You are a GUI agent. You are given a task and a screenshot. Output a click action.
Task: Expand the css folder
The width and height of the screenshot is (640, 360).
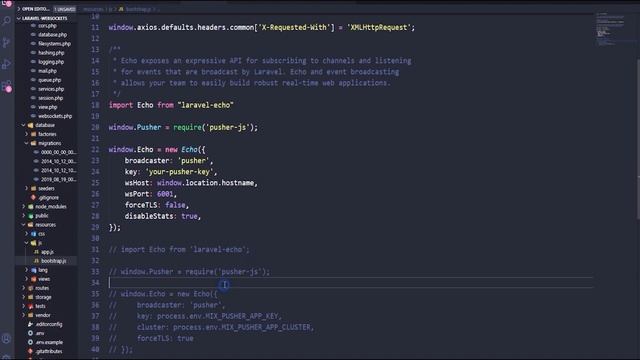coord(27,234)
